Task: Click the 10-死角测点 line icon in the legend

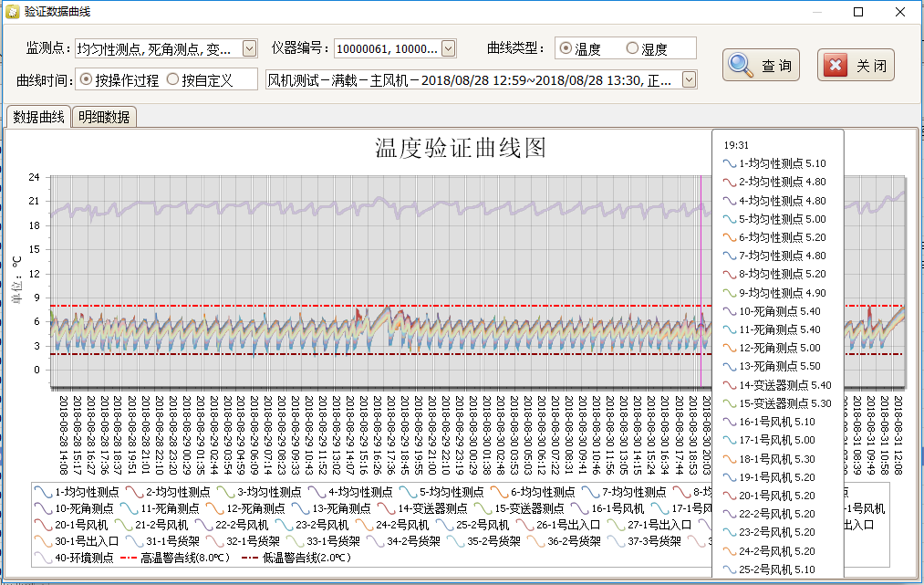Action: click(x=43, y=508)
